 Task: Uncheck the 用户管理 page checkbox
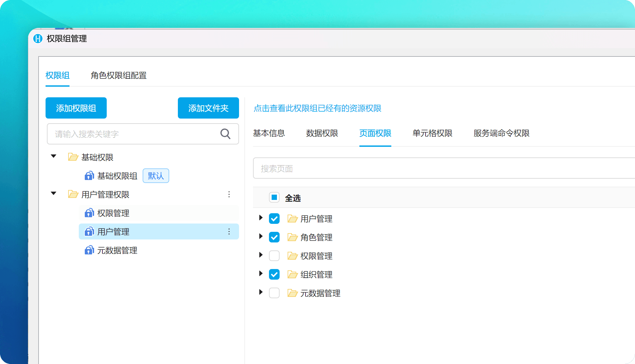coord(274,219)
